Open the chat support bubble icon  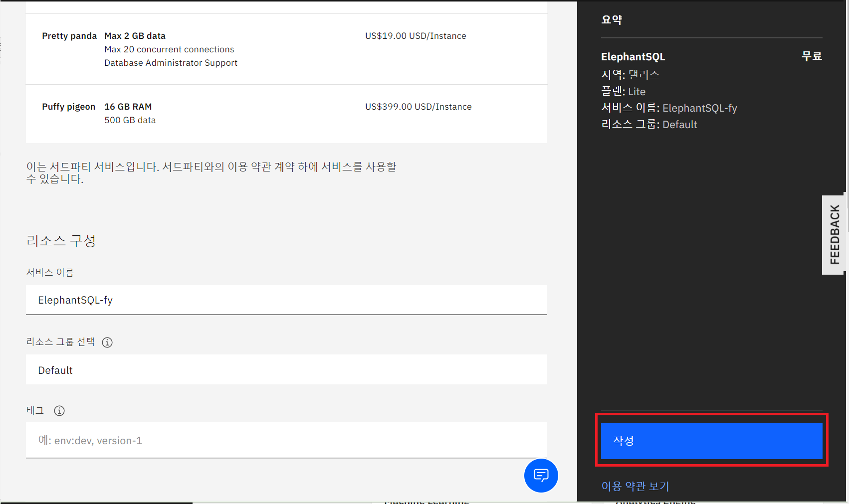(x=541, y=476)
